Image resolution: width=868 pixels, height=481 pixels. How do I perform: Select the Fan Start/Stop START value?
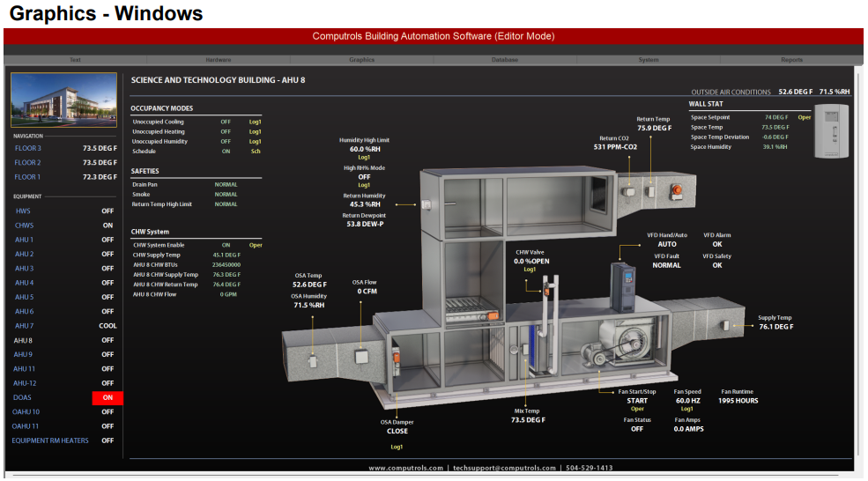[637, 401]
